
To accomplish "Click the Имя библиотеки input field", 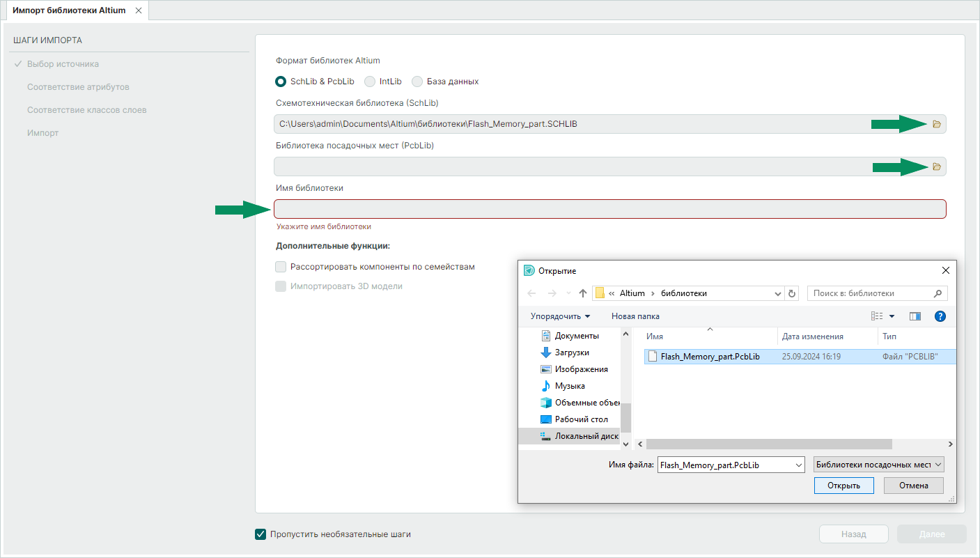I will coord(609,209).
